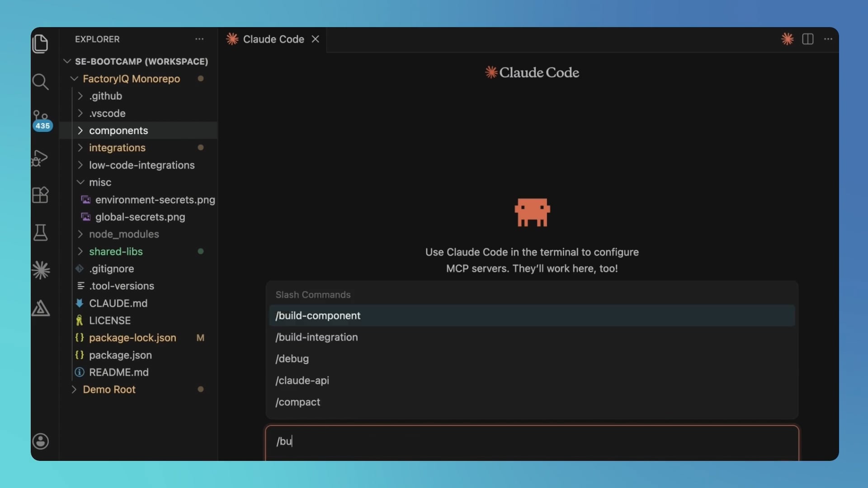Click the Accounts icon in activity bar
This screenshot has height=488, width=868.
[41, 441]
